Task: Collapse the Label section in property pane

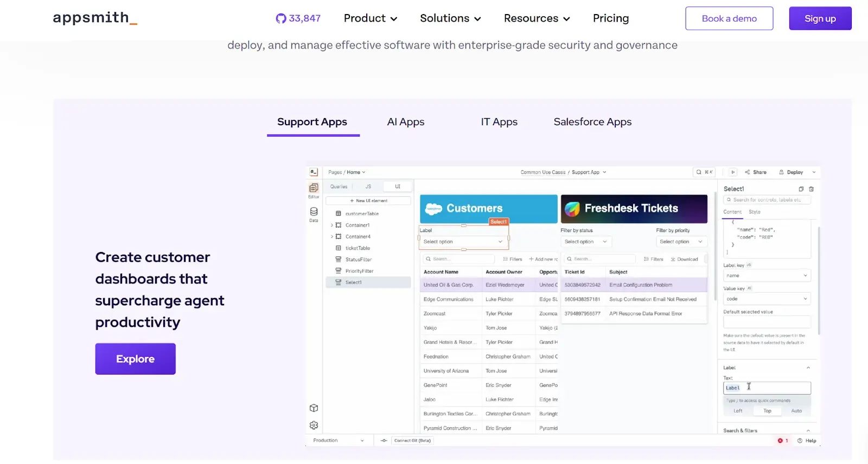Action: coord(808,368)
